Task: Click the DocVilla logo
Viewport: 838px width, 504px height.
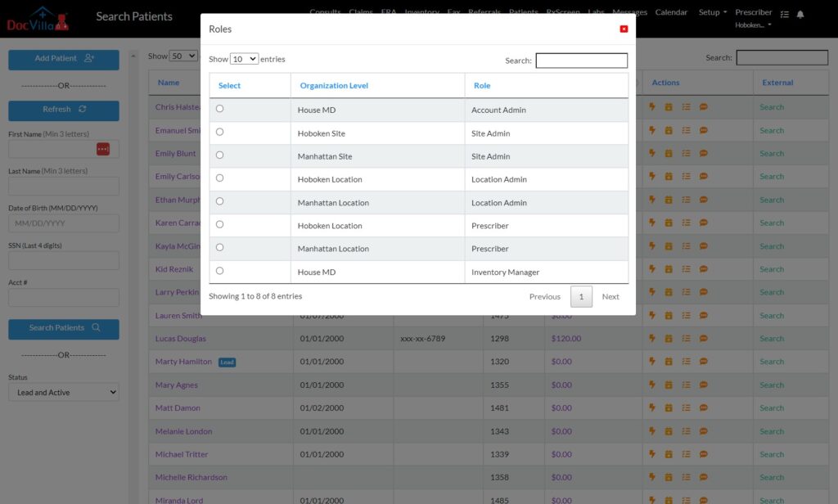Action: (38, 19)
